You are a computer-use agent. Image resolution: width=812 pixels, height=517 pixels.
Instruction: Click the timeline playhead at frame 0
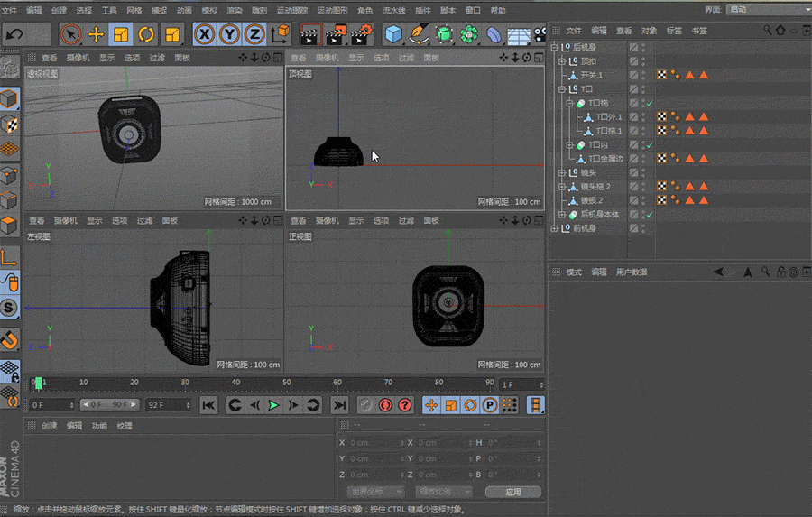(38, 383)
